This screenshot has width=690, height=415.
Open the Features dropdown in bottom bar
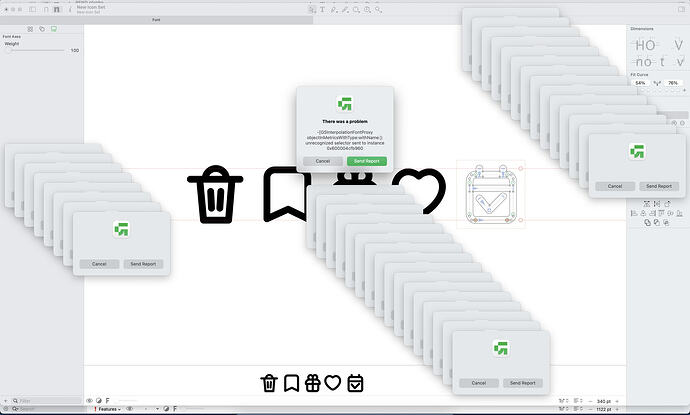tap(108, 409)
